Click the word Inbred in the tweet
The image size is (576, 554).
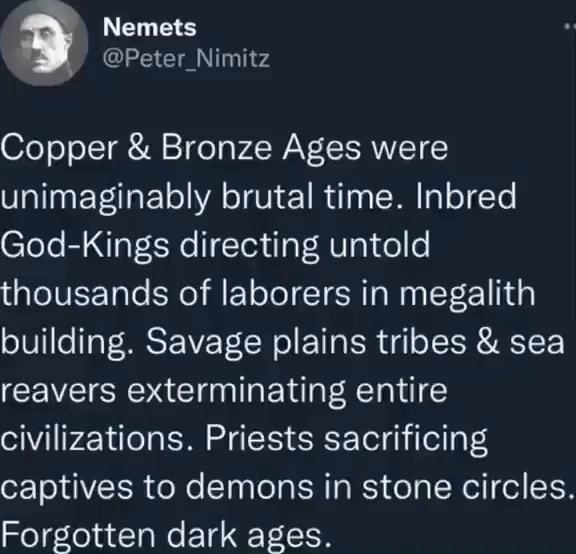point(466,197)
